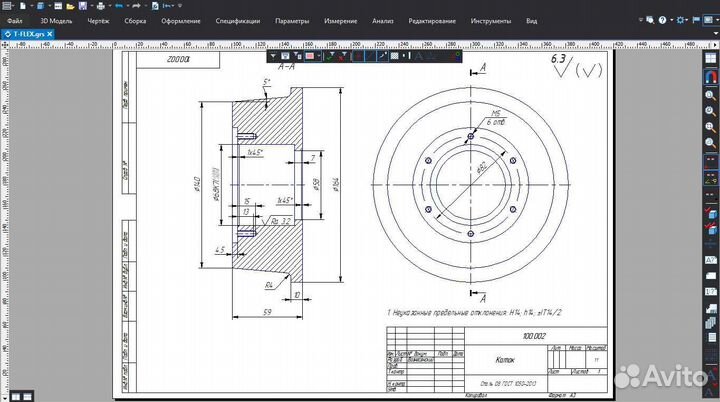Click the open folder icon in top toolbar
This screenshot has height=402, width=720.
(70, 6)
